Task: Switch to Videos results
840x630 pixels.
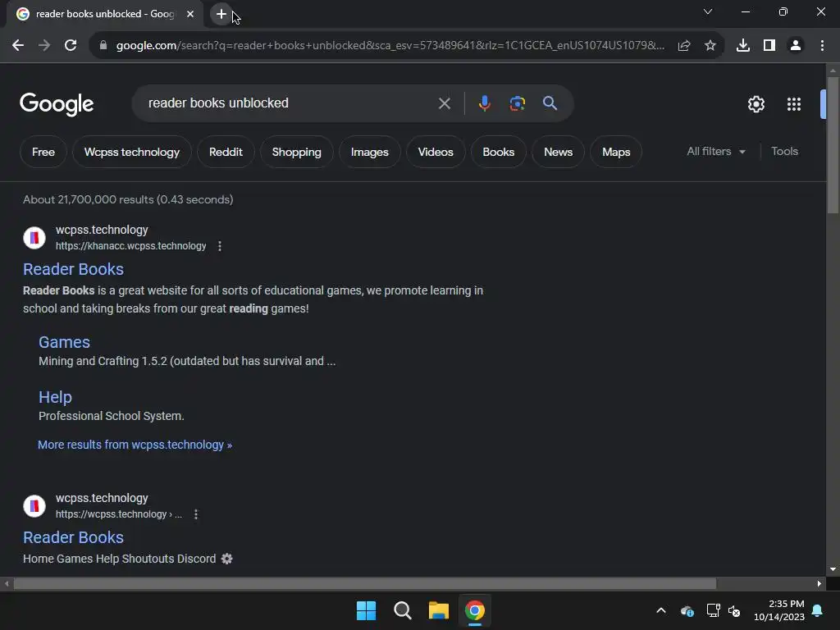Action: pos(436,152)
